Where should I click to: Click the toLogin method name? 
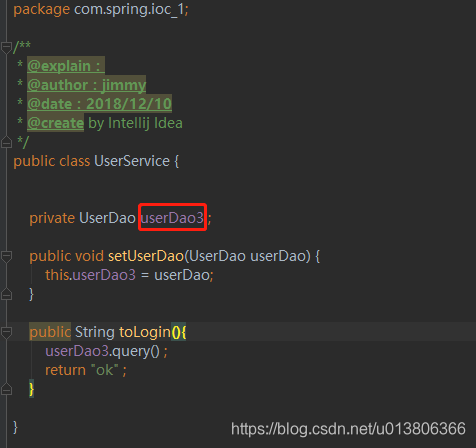click(145, 332)
